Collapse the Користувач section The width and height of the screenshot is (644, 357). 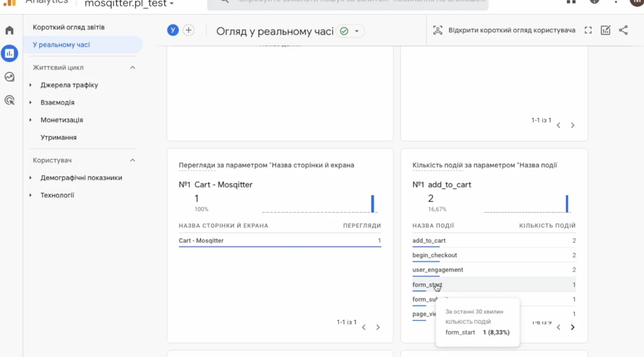tap(132, 160)
